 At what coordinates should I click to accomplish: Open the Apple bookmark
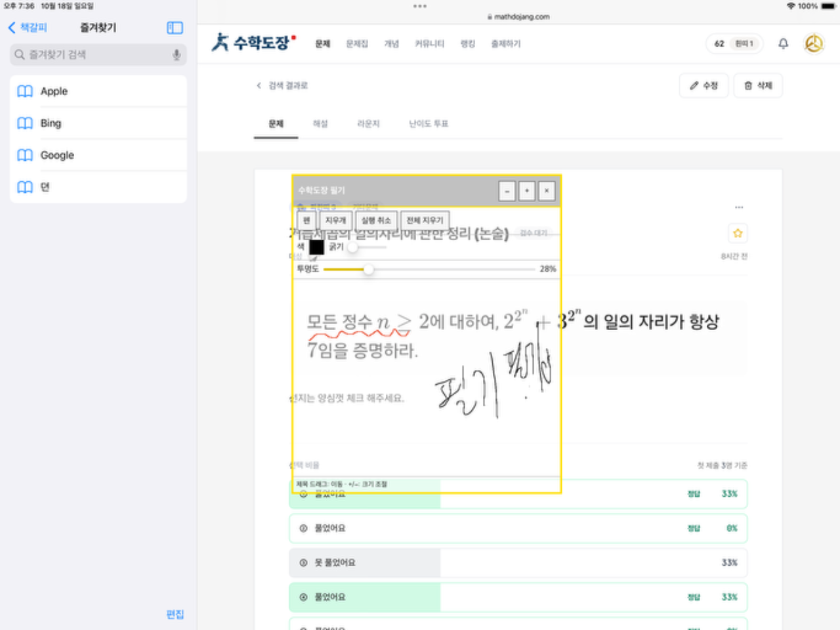click(x=98, y=91)
